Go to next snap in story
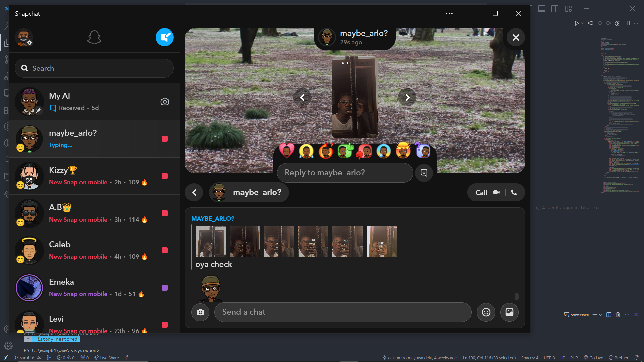The height and width of the screenshot is (362, 644). tap(407, 97)
